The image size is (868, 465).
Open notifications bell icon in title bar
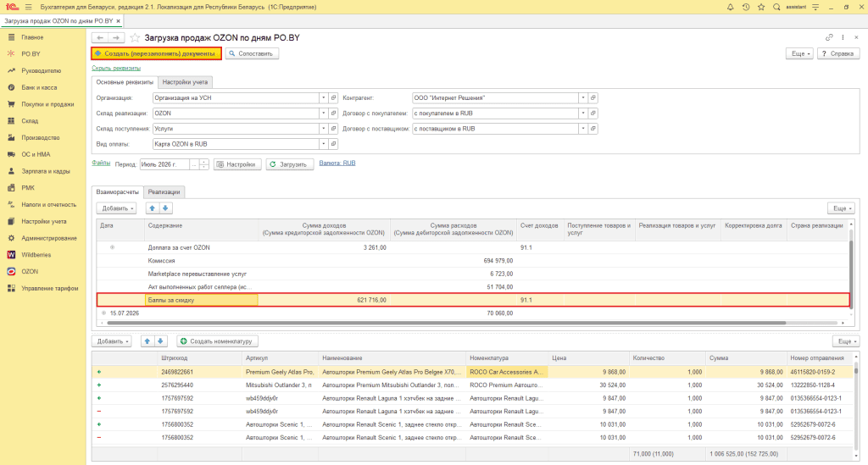click(x=730, y=7)
